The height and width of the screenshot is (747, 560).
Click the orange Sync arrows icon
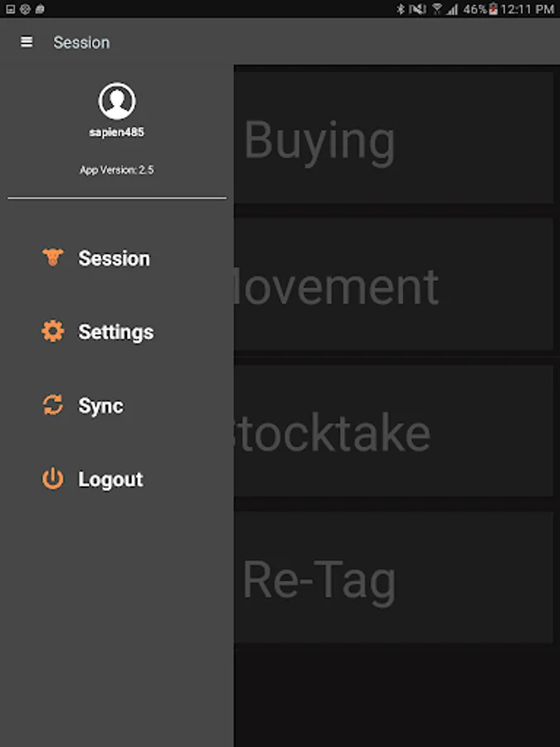[x=53, y=405]
